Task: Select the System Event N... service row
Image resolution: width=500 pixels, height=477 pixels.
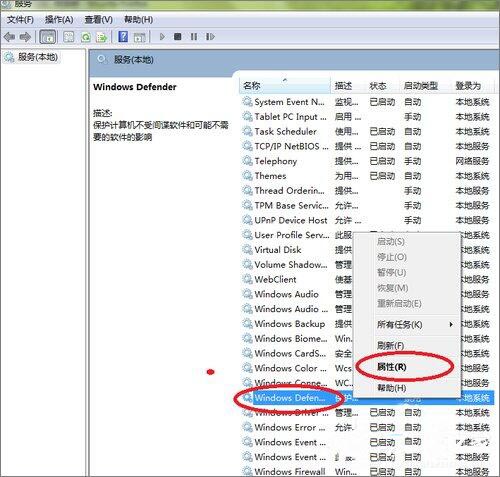Action: point(367,102)
